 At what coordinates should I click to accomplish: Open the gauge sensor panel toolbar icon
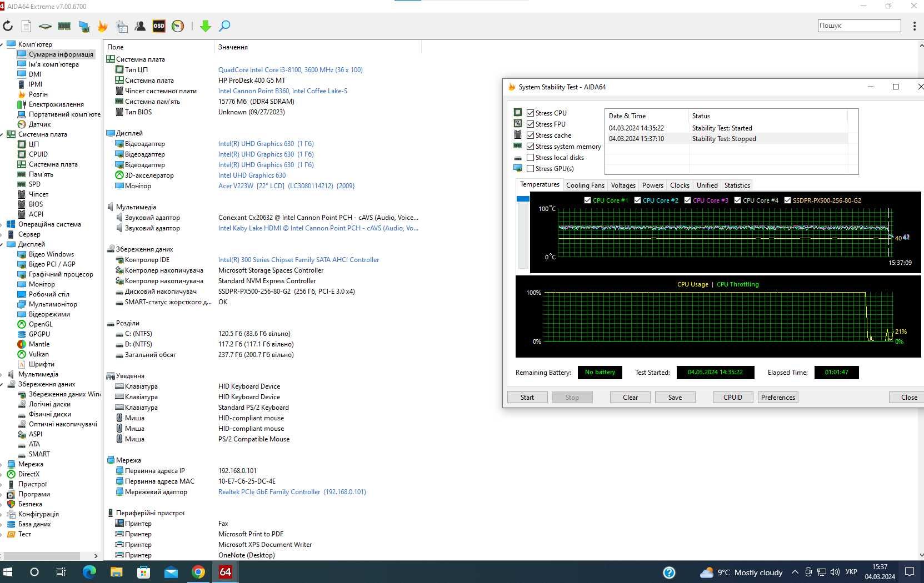coord(178,26)
